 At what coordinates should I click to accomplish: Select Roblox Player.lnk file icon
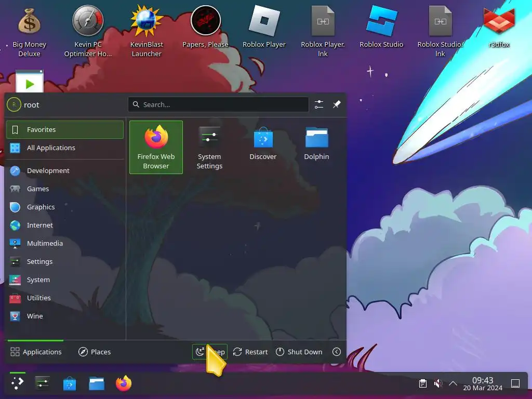[323, 31]
